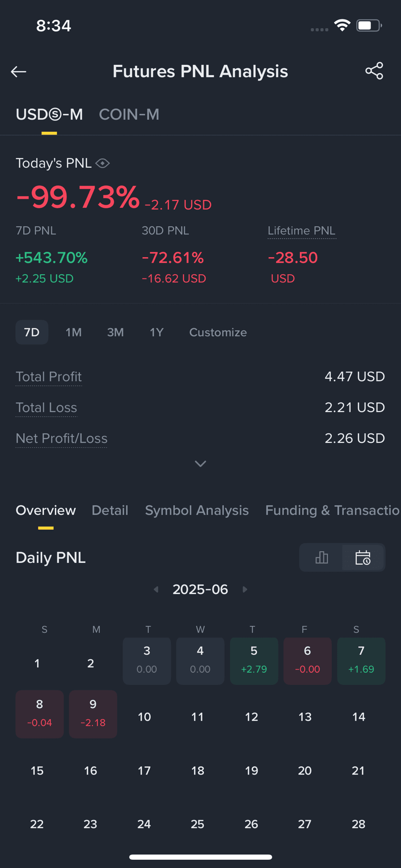
Task: Open Customize date range
Action: point(218,332)
